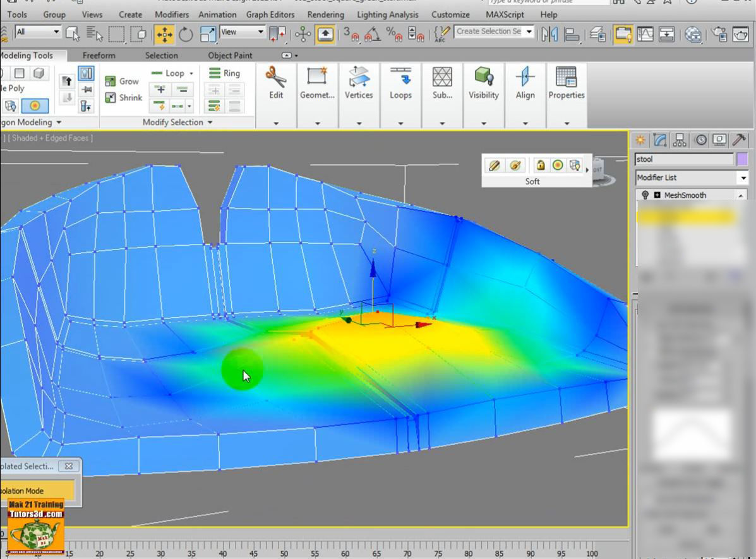This screenshot has height=559, width=756.
Task: Switch to the Freeform ribbon tab
Action: click(99, 56)
